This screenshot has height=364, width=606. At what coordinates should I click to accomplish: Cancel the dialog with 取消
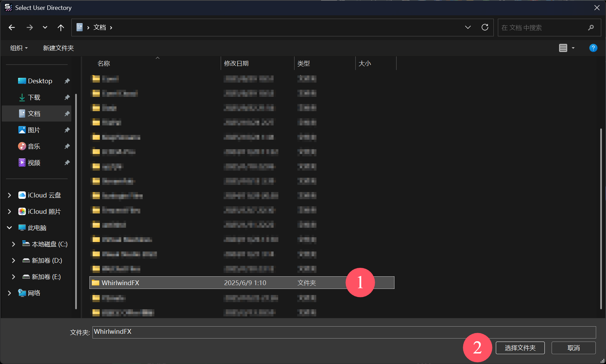(573, 348)
